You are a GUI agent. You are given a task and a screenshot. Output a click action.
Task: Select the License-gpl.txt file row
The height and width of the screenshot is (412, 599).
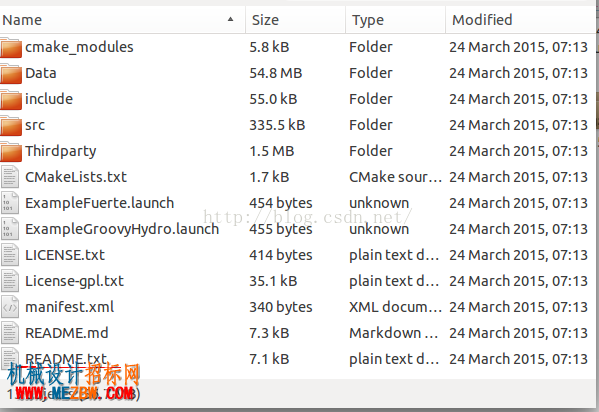pos(297,281)
